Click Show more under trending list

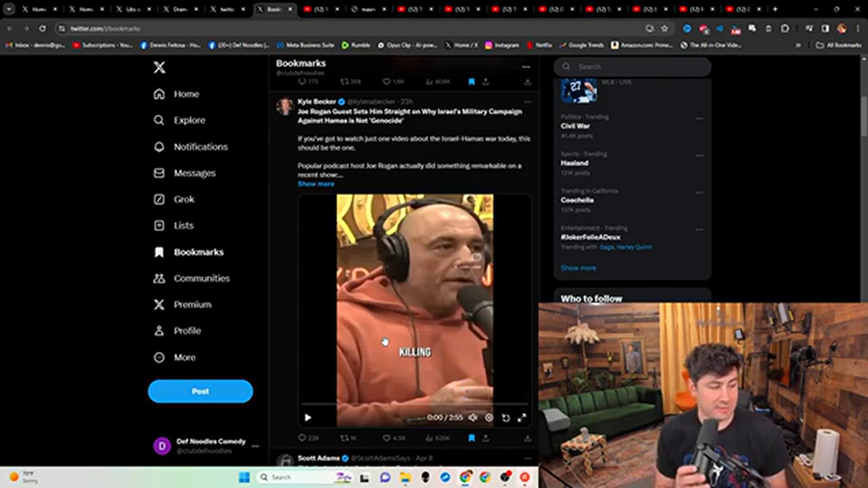pyautogui.click(x=578, y=268)
